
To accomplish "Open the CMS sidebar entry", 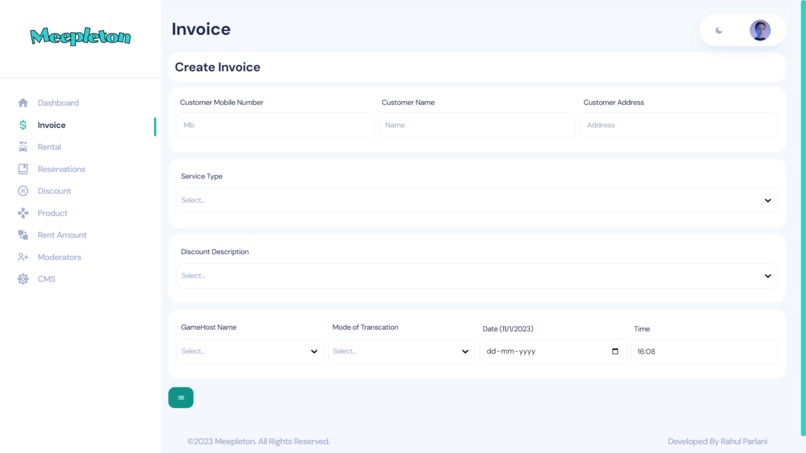I will tap(46, 279).
